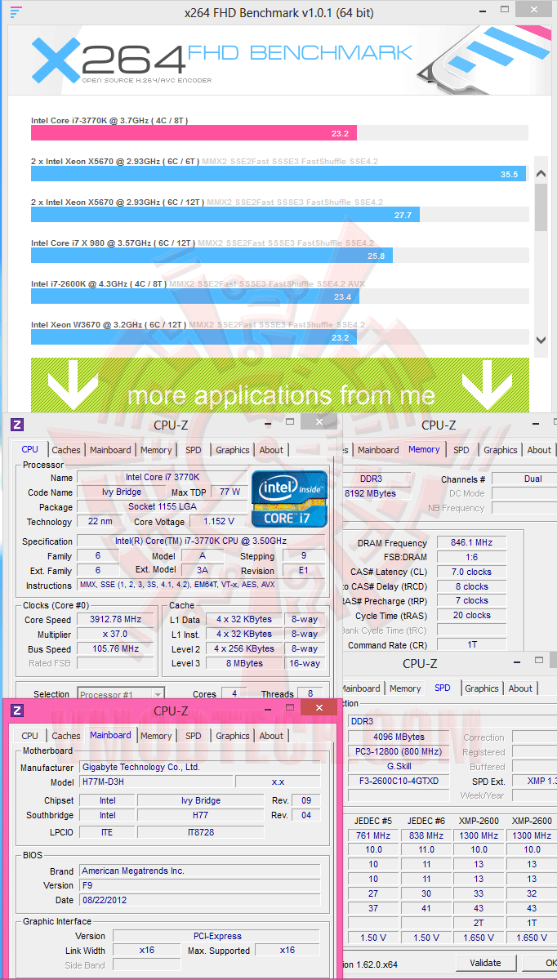557x980 pixels.
Task: Switch to Caches tab in CPU-Z CPU window
Action: (x=66, y=450)
